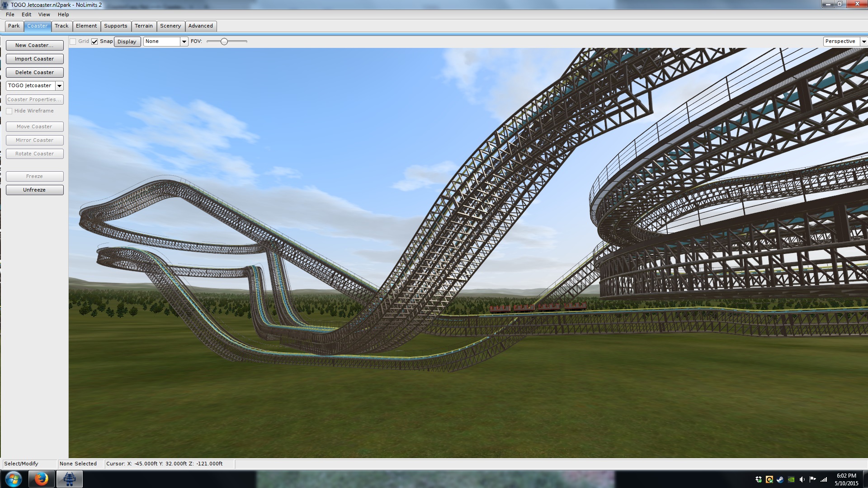Enable the Grid checkbox
This screenshot has height=488, width=868.
[73, 42]
